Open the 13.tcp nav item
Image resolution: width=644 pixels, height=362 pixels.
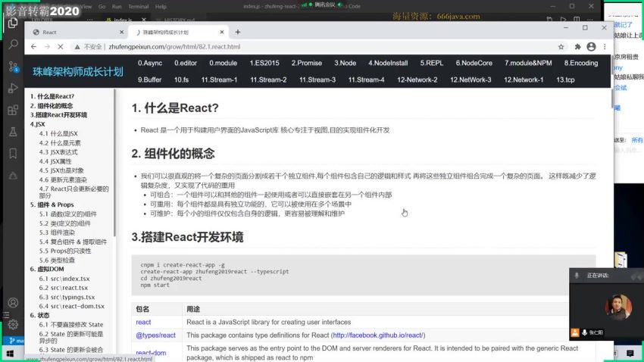pyautogui.click(x=565, y=80)
